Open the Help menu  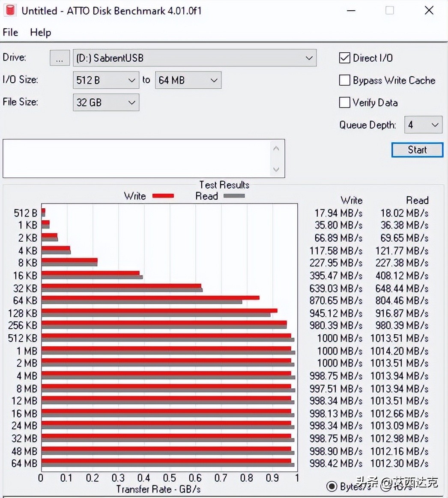40,33
